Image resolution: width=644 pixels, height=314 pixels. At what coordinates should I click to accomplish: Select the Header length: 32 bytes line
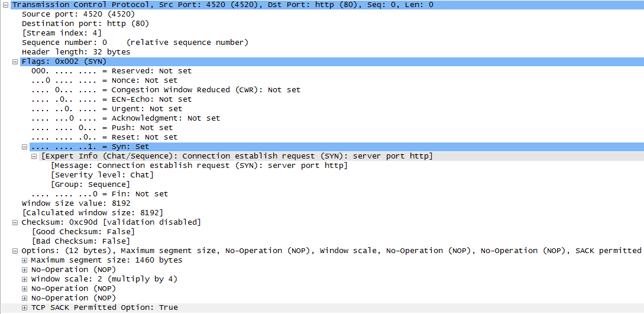pos(76,51)
